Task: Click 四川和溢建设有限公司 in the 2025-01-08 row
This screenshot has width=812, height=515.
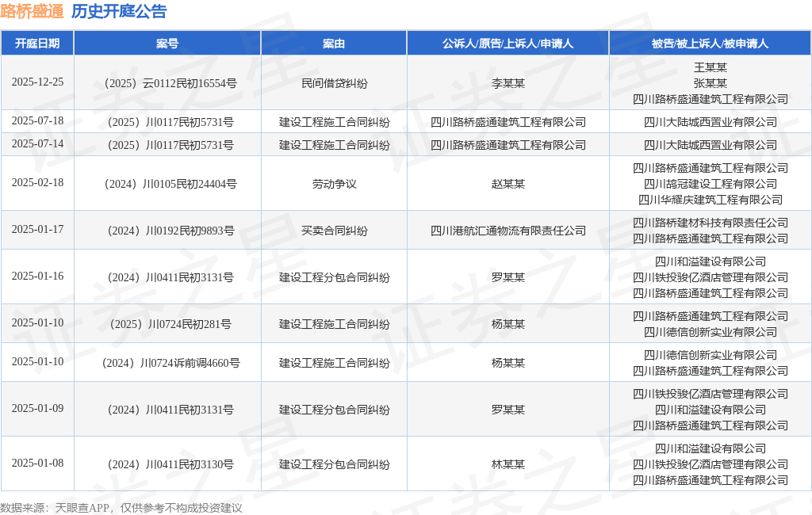Action: coord(710,448)
